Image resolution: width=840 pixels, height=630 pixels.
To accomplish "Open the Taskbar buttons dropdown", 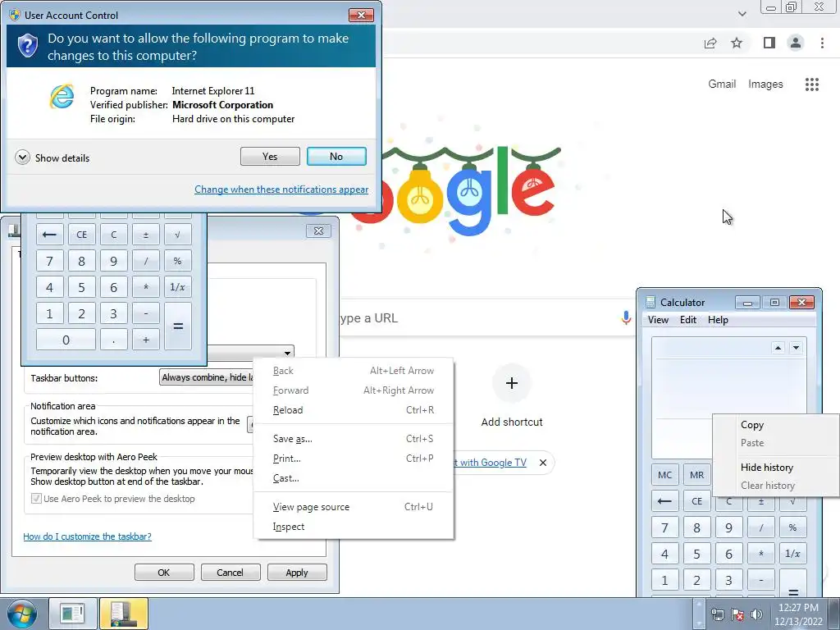I will tap(206, 377).
